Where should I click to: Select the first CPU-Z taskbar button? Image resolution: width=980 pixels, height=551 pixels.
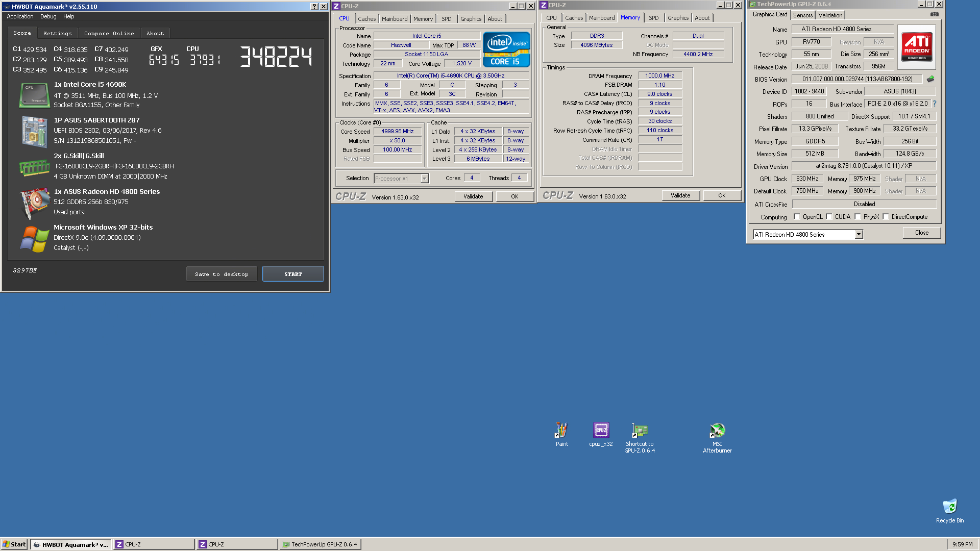click(x=154, y=544)
